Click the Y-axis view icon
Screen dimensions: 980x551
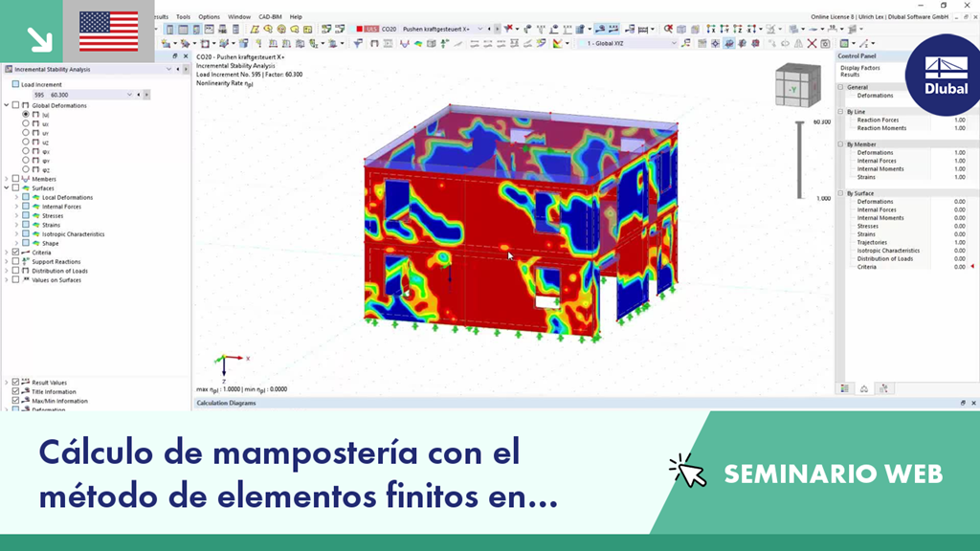click(724, 29)
